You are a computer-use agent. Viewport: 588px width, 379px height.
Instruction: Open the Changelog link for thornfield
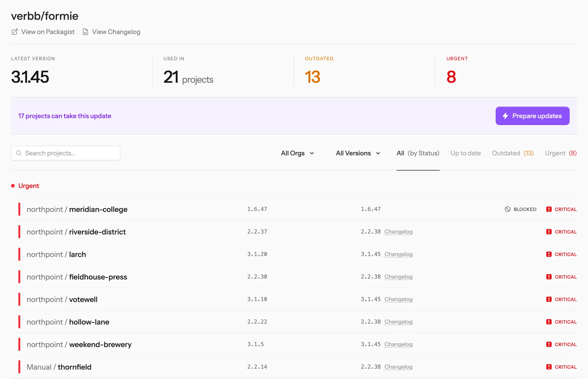tap(398, 367)
